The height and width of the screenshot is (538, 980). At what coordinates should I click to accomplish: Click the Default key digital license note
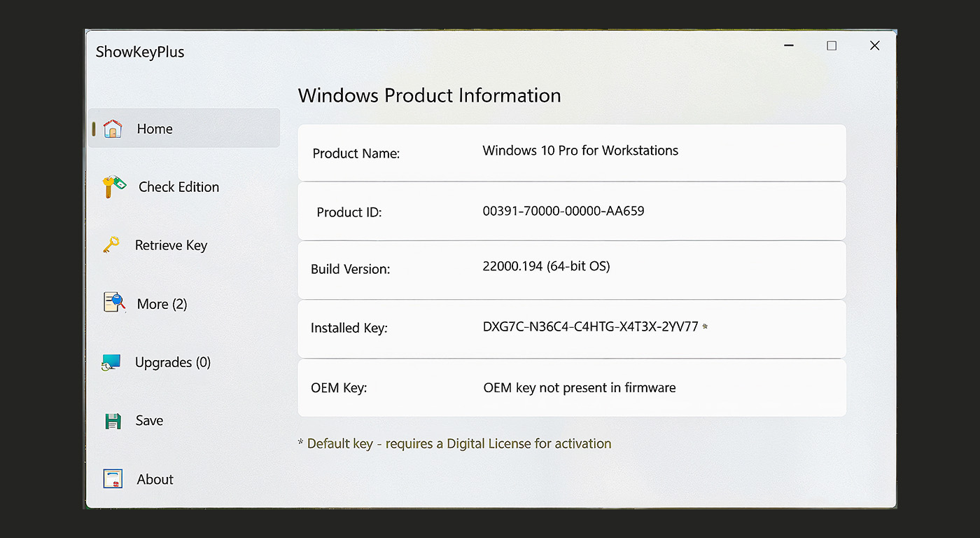pos(454,443)
